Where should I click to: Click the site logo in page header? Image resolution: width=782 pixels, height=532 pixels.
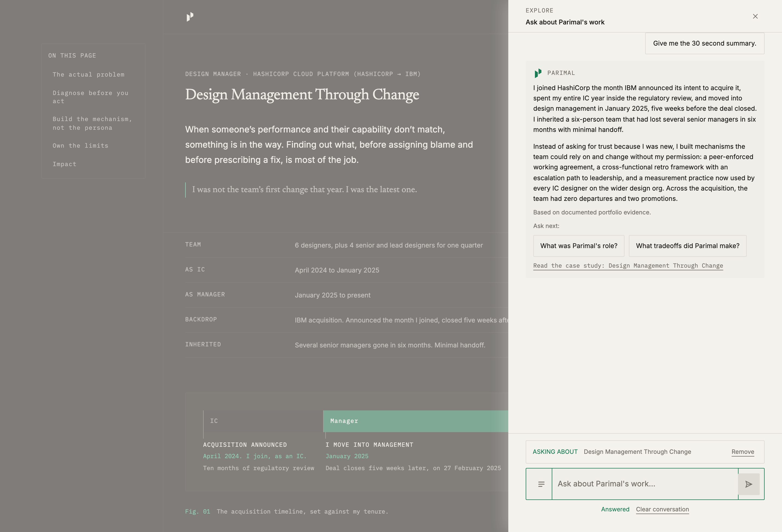pos(190,17)
